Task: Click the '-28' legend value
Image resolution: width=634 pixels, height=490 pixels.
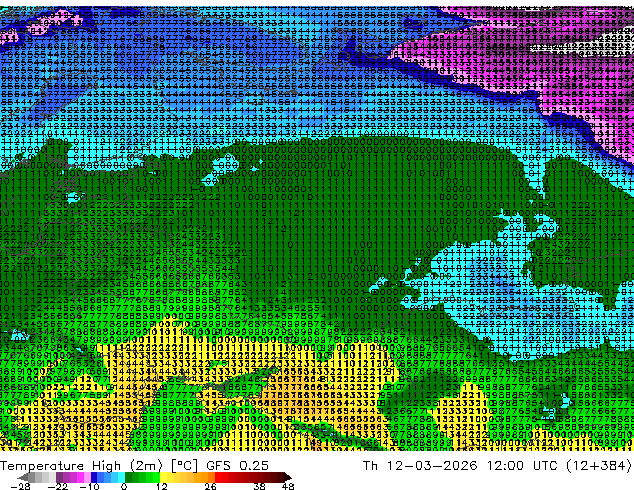Action: click(20, 486)
